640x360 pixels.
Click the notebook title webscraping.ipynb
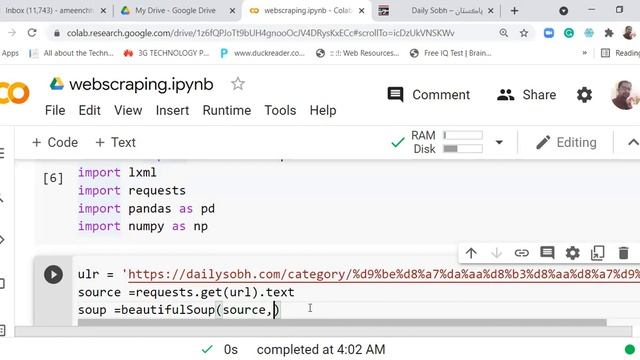click(141, 84)
